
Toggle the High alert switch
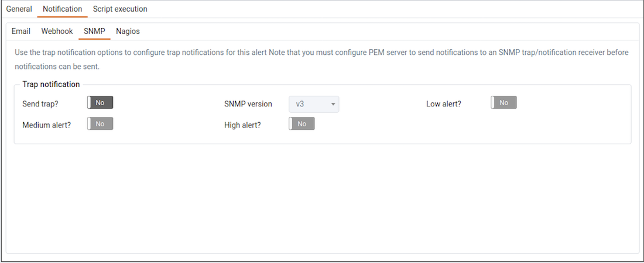coord(302,123)
